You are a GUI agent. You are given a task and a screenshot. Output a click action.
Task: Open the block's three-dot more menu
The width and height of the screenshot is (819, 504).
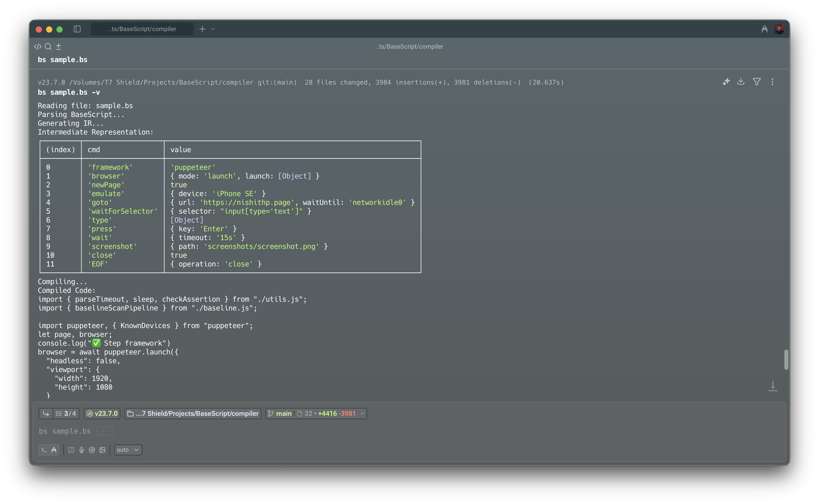(772, 82)
